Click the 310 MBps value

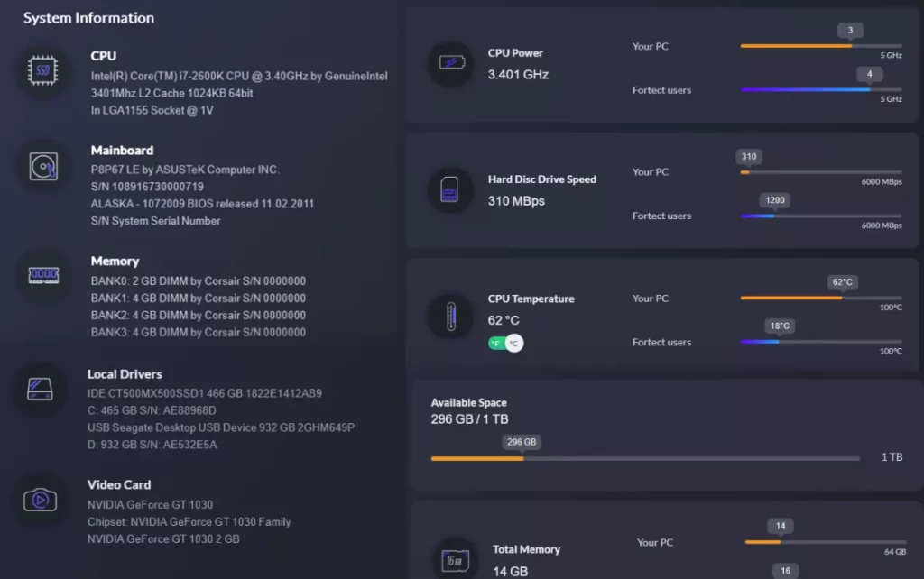click(x=516, y=201)
